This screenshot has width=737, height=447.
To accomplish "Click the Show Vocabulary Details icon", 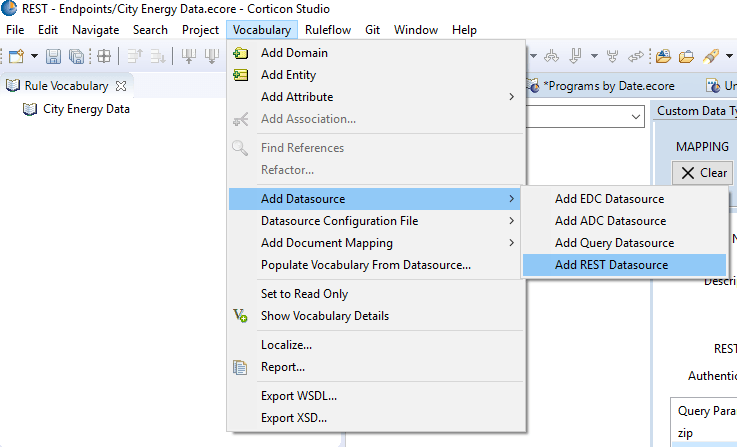I will 240,316.
